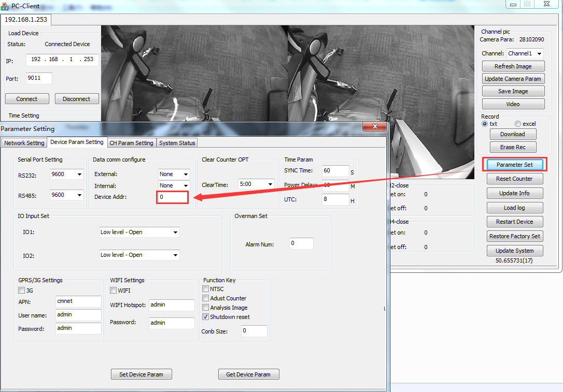The width and height of the screenshot is (563, 392).
Task: Click the Device Addr input field
Action: [x=173, y=197]
